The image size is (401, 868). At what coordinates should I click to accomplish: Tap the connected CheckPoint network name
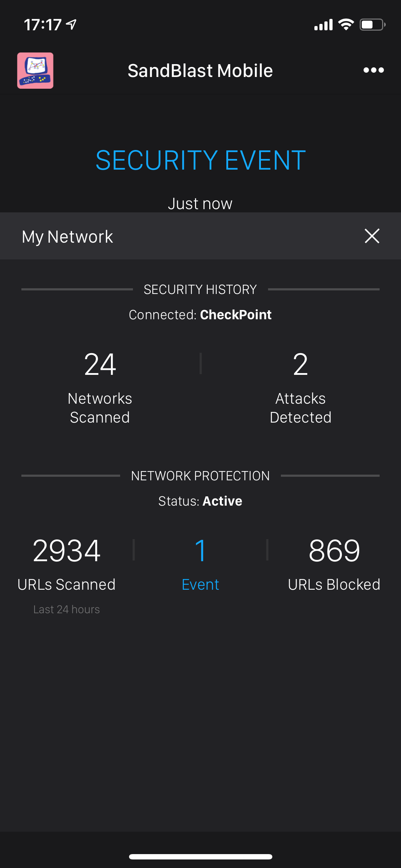(236, 315)
